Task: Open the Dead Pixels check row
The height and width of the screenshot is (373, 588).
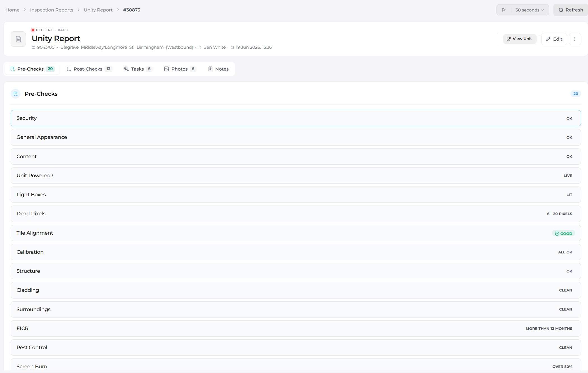Action: tap(296, 214)
